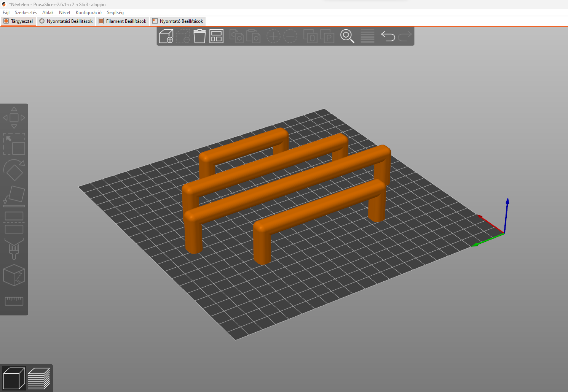
Task: Open the Fájl menu
Action: (6, 13)
